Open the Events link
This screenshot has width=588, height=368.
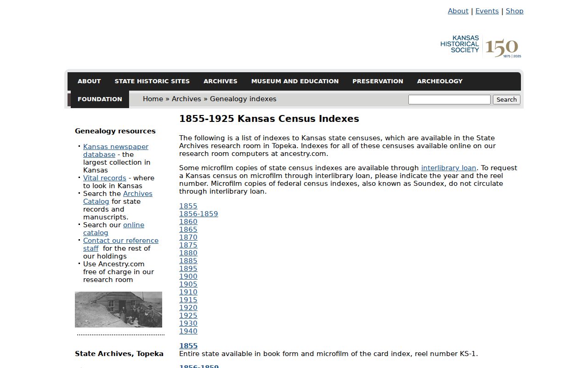pos(487,11)
